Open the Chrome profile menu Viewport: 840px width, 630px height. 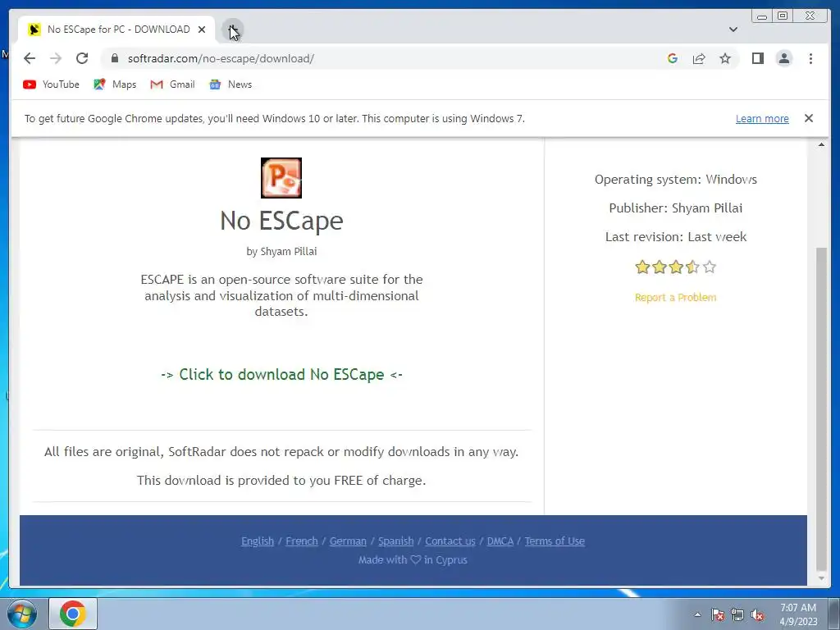(x=783, y=58)
